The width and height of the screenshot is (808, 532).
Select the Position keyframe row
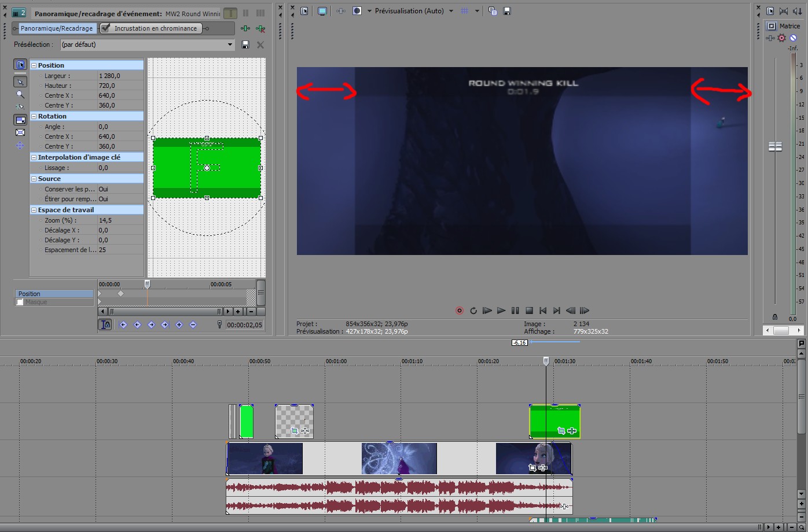(x=54, y=294)
